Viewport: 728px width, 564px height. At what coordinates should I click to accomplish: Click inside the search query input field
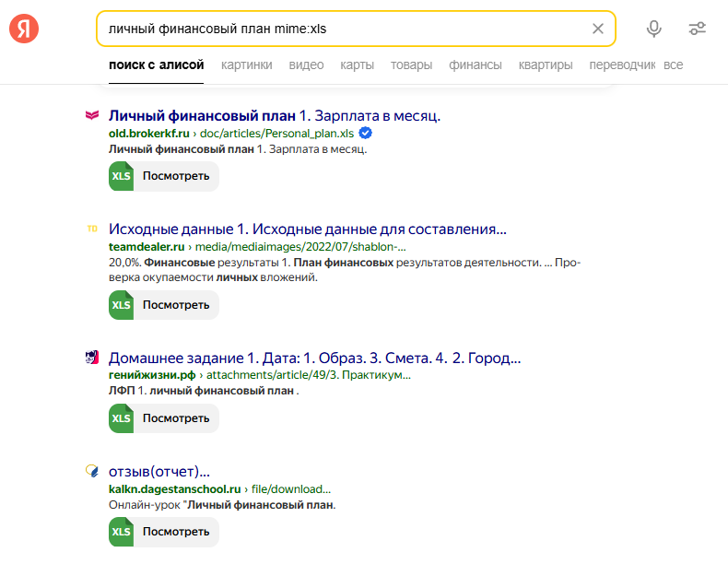344,29
